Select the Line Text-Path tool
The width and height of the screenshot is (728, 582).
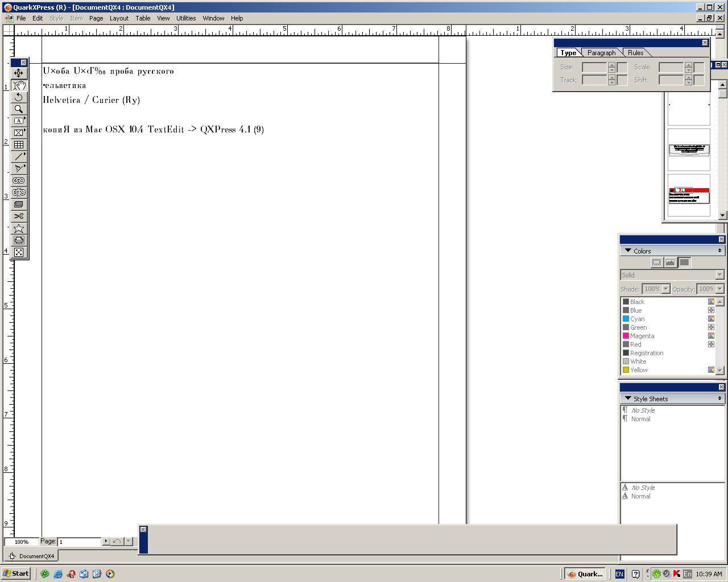pos(19,169)
